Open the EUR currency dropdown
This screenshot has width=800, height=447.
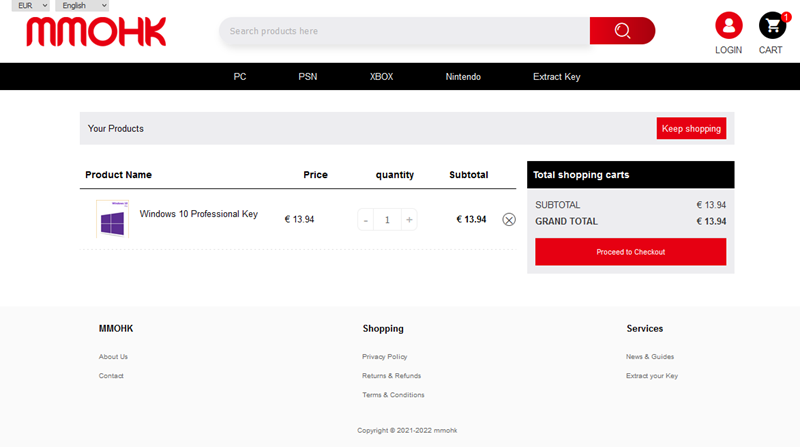[x=32, y=6]
